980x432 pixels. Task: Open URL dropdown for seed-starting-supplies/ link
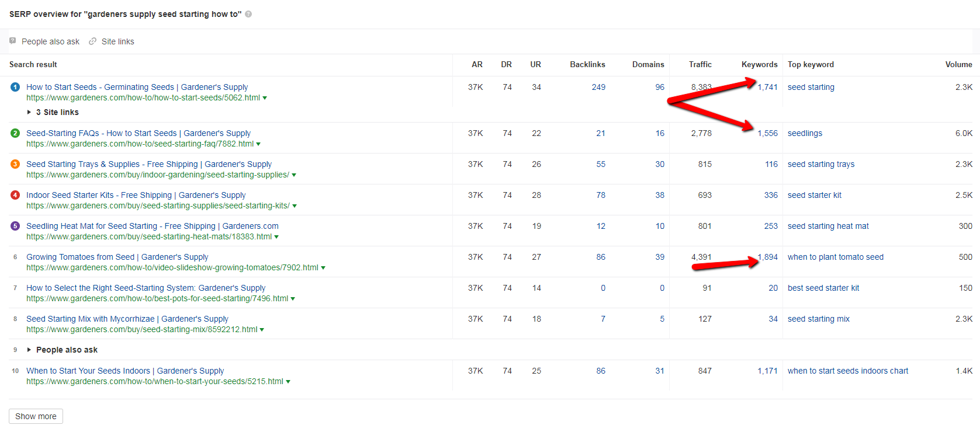click(x=294, y=175)
